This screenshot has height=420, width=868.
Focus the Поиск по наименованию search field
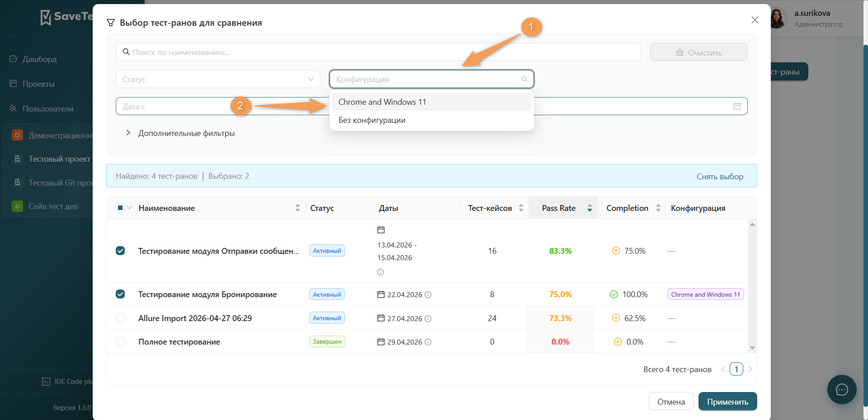[x=378, y=52]
